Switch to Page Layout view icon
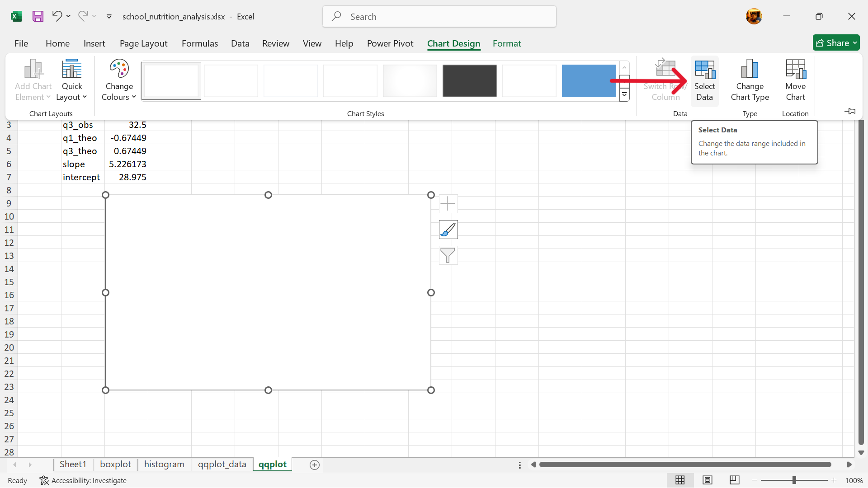 point(708,480)
